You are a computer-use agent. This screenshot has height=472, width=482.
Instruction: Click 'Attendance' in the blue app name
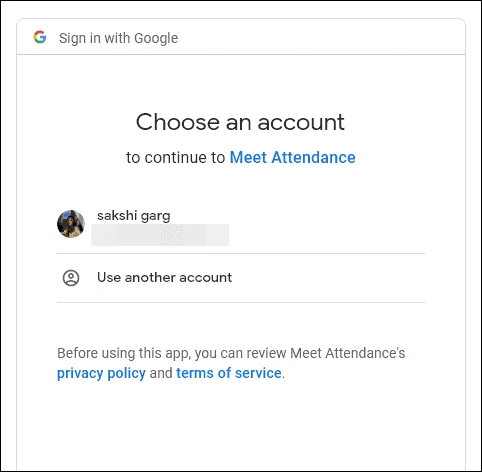tap(313, 157)
